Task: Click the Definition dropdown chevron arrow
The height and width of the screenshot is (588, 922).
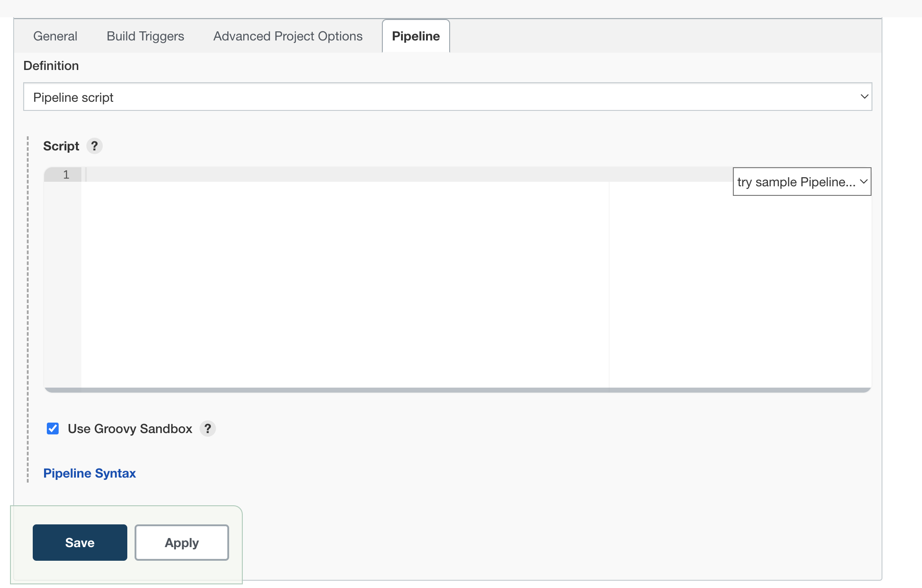Action: point(864,97)
